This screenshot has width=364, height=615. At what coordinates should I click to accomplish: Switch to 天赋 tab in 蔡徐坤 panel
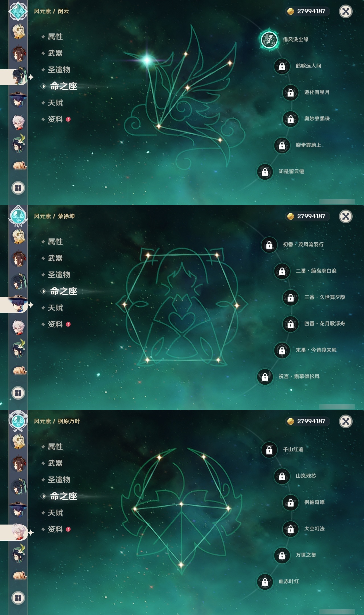coord(55,308)
